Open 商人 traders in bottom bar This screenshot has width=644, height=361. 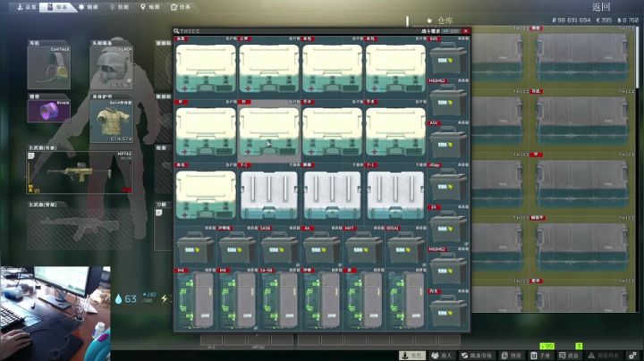[442, 356]
